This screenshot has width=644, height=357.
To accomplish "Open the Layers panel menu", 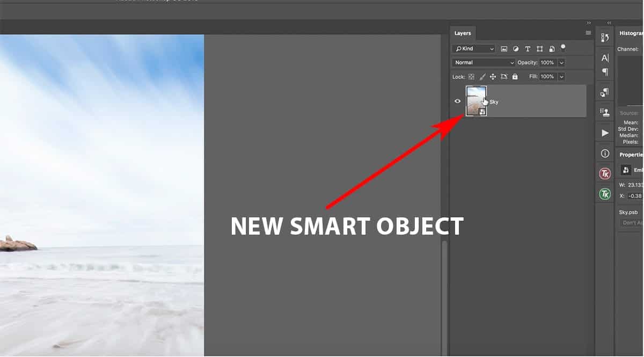I will click(588, 33).
